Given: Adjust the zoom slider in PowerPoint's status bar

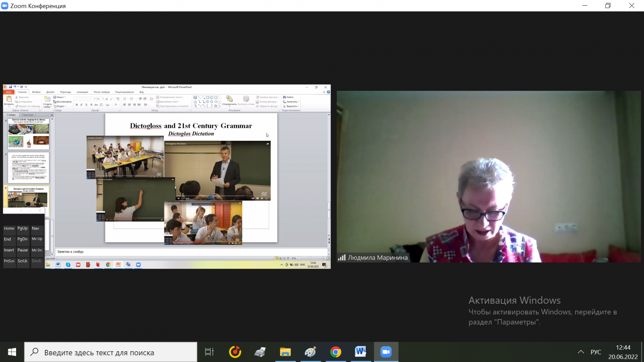Looking at the screenshot, I should coord(310,258).
